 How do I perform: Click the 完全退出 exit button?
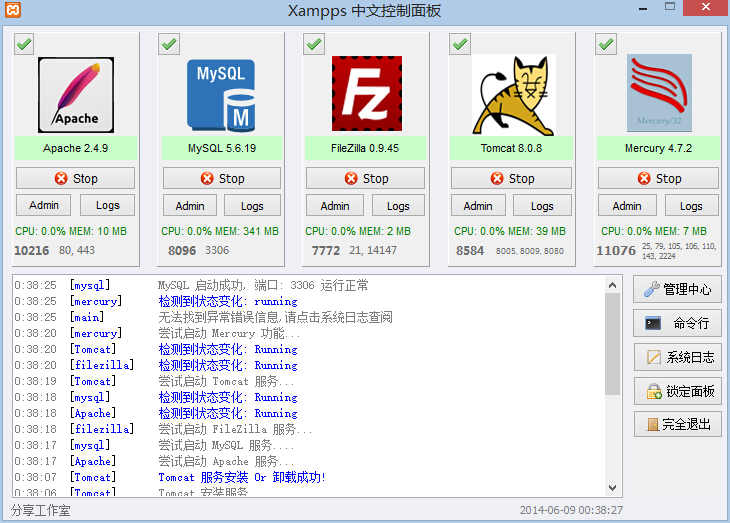677,424
